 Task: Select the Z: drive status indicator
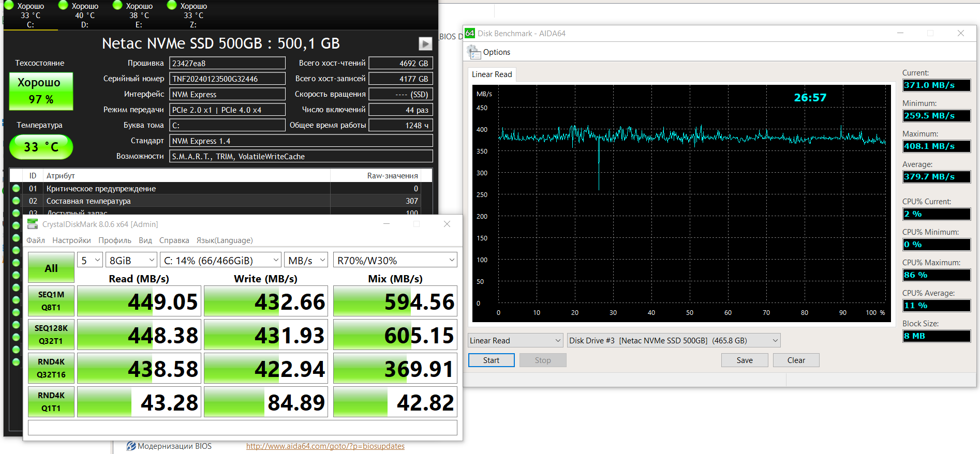(172, 6)
